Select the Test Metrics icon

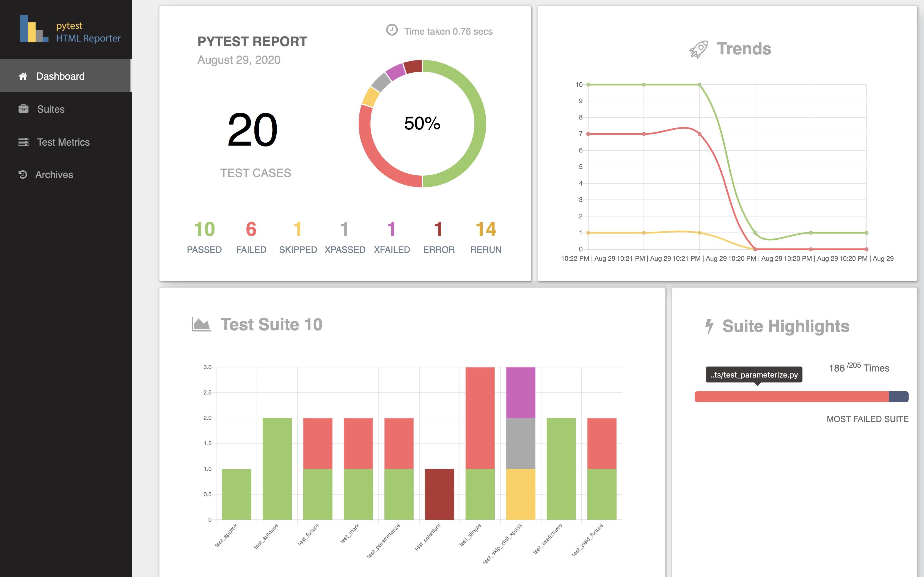[x=23, y=142]
